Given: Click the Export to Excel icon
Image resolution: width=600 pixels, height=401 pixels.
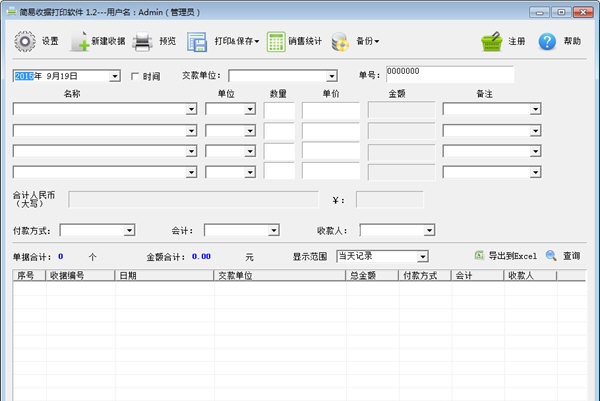Looking at the screenshot, I should point(479,256).
